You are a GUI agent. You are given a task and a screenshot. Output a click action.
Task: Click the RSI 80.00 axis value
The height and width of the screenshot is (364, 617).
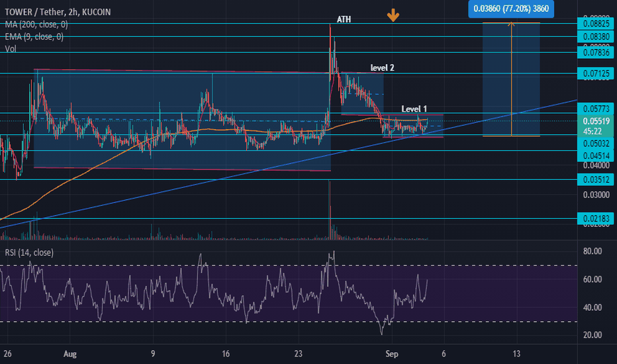point(593,251)
